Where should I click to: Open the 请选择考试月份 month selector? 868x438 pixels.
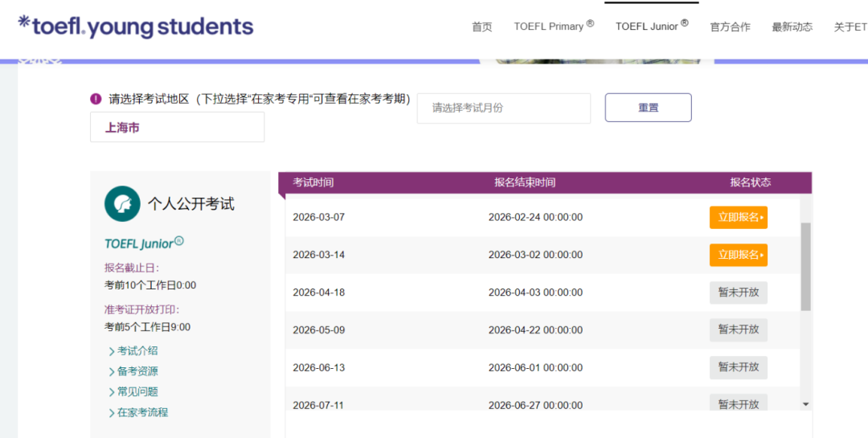[504, 108]
